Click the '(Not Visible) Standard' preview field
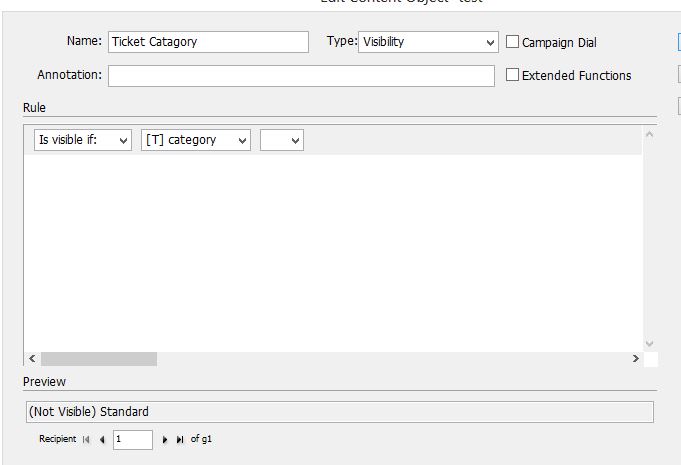This screenshot has width=681, height=465. [x=339, y=412]
